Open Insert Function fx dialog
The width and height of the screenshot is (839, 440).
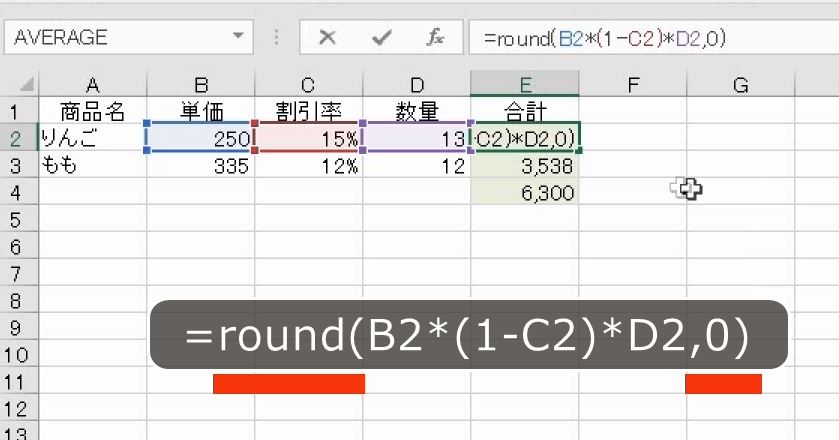click(x=436, y=37)
